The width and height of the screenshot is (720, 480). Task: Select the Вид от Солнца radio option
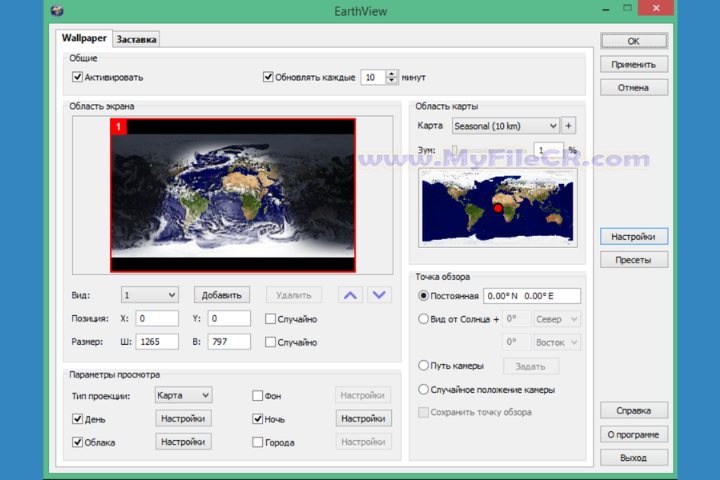coord(423,319)
